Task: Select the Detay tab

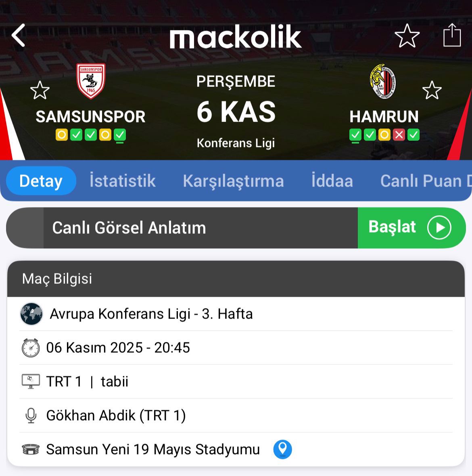Action: (x=41, y=181)
